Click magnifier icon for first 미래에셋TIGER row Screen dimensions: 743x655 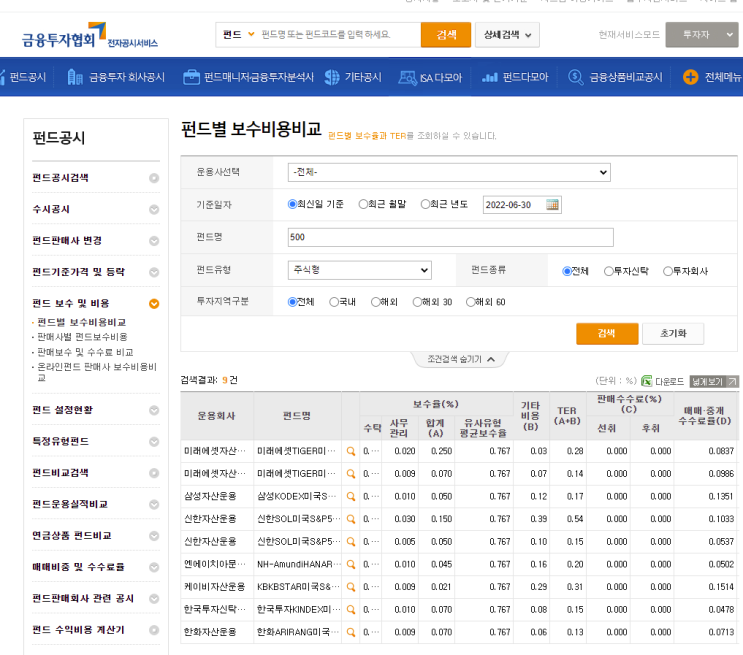coord(351,451)
